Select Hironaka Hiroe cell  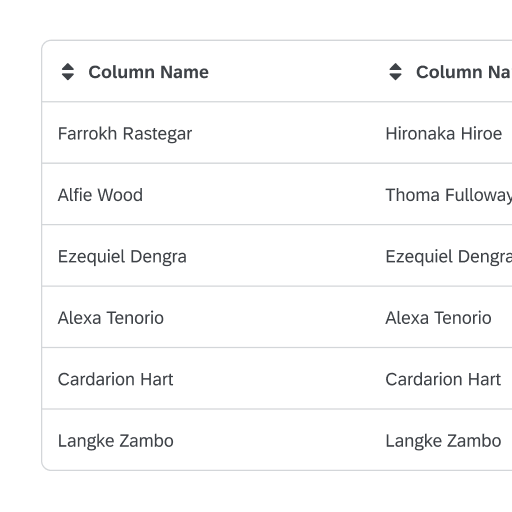coord(444,134)
